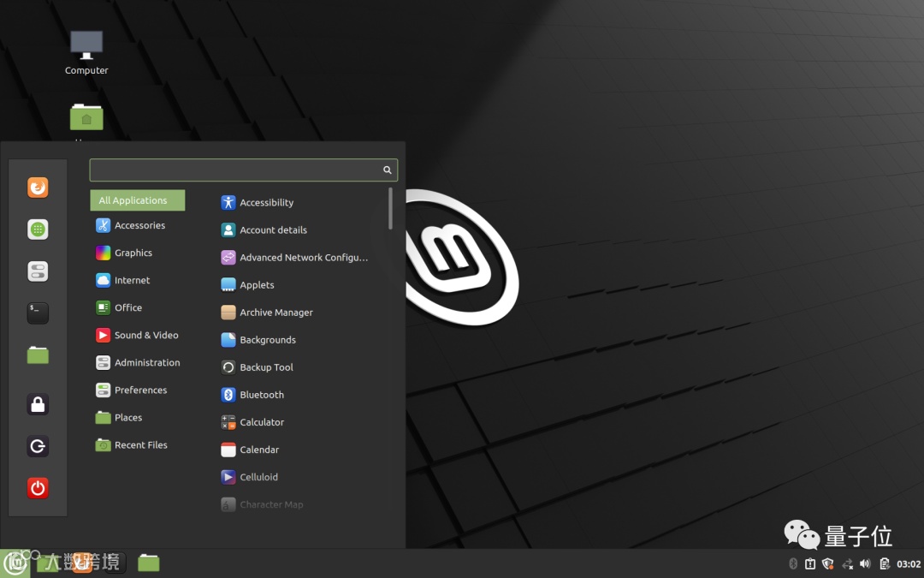The width and height of the screenshot is (924, 578).
Task: Open Software Manager from the favorites sidebar
Action: pos(38,229)
